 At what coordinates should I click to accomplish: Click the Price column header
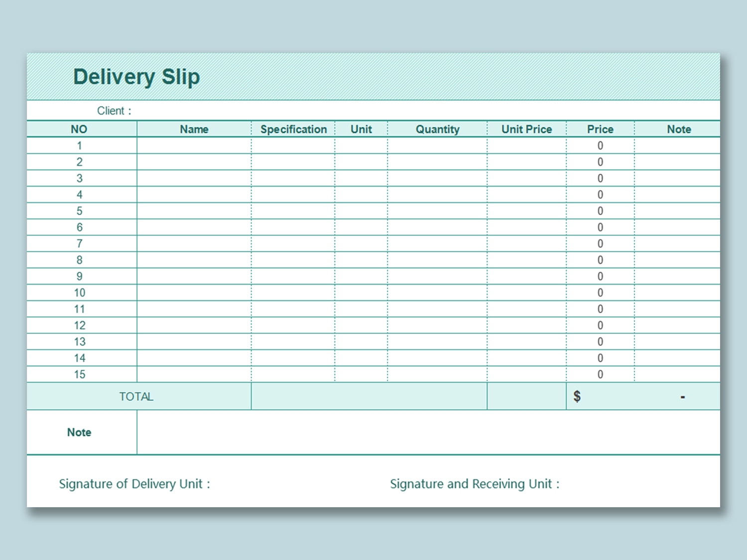tap(600, 129)
